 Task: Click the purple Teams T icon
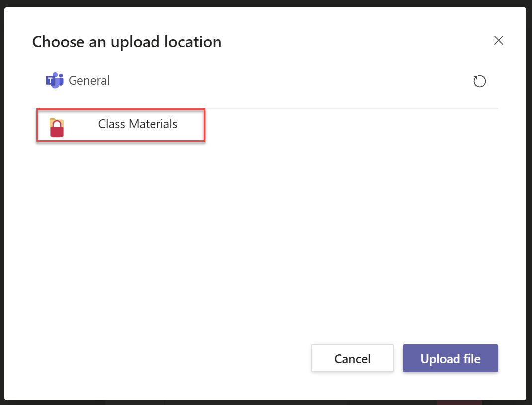(x=51, y=80)
